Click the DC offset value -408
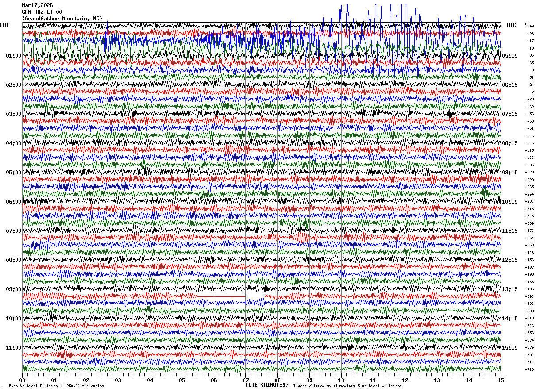 [x=530, y=253]
